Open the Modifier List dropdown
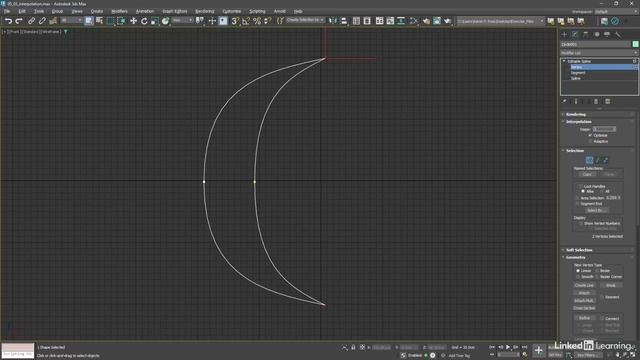This screenshot has height=360, width=640. 599,53
